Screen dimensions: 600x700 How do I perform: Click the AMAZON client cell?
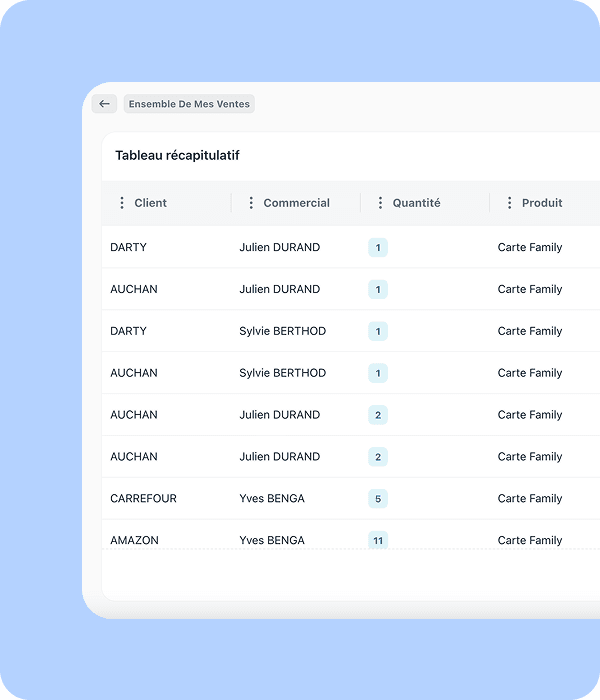(134, 540)
